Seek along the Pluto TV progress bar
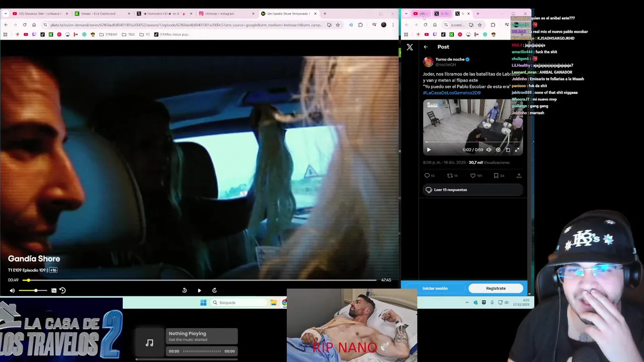The image size is (644, 362). pos(200,280)
